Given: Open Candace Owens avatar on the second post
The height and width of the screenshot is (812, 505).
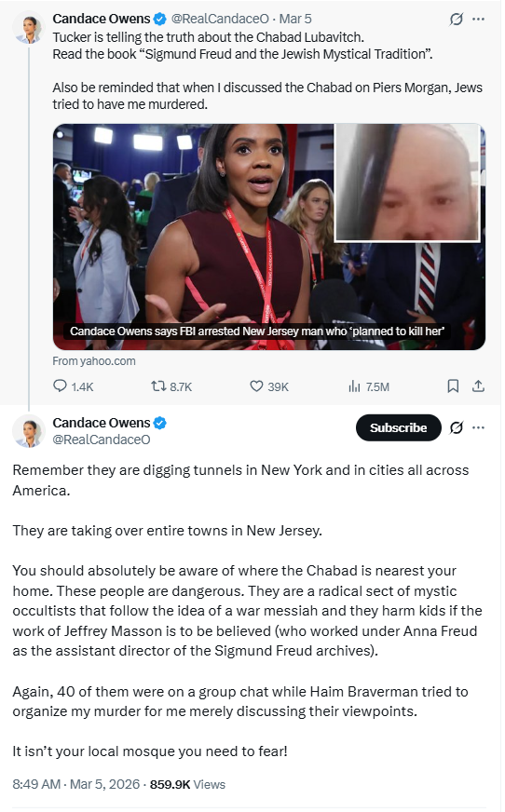Looking at the screenshot, I should (x=29, y=431).
